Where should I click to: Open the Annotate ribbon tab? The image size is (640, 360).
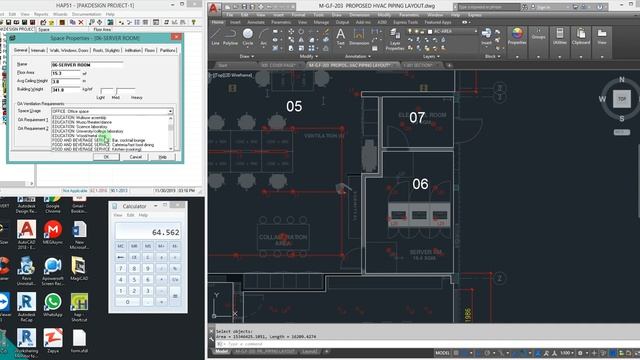pos(256,22)
